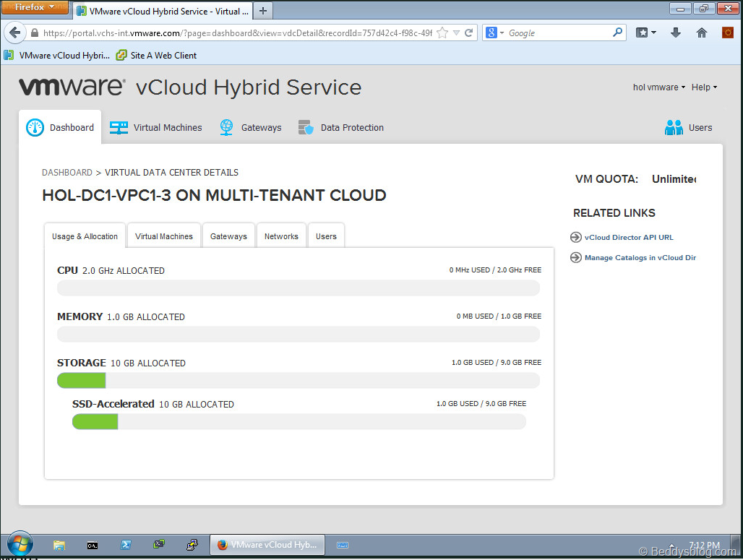This screenshot has height=560, width=743.
Task: Click the '0 MHz USED / 2.0 GHz FREE' text
Action: (x=495, y=270)
